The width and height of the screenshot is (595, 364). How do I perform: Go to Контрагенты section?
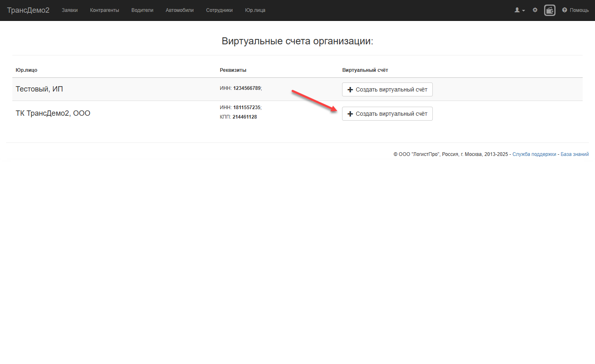(x=105, y=10)
